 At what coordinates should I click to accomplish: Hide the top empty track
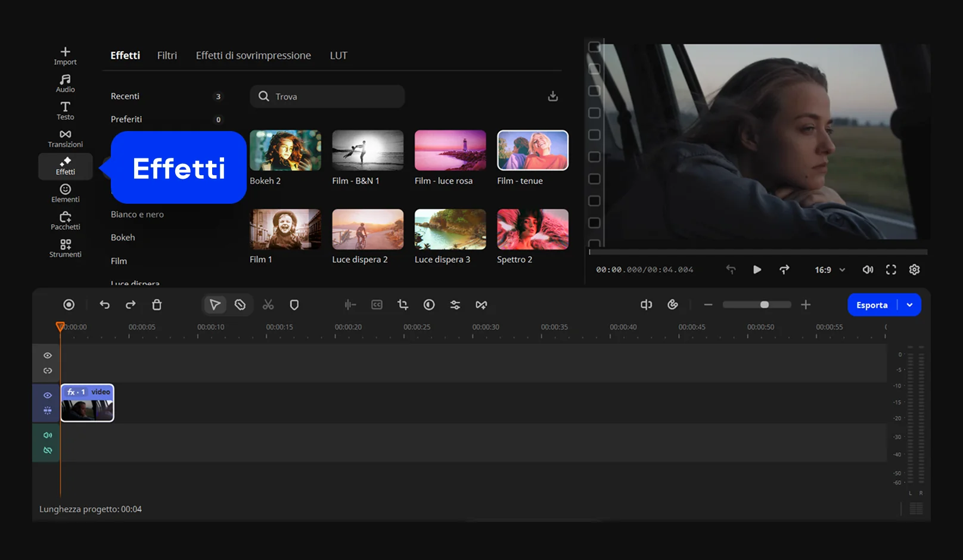point(48,356)
